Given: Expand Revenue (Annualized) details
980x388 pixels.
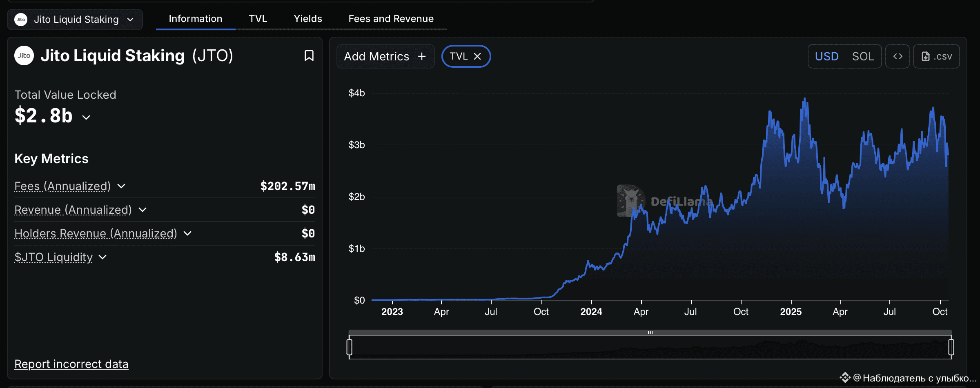Looking at the screenshot, I should 143,210.
